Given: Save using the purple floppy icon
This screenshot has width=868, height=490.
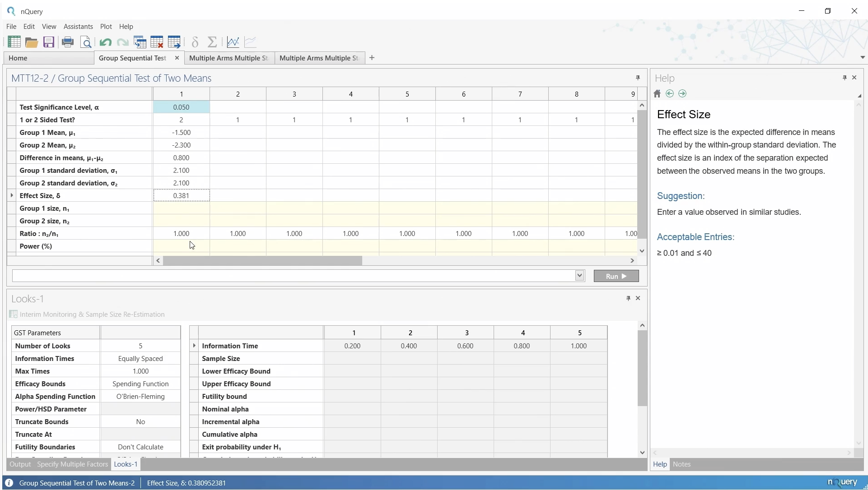Looking at the screenshot, I should coord(49,42).
